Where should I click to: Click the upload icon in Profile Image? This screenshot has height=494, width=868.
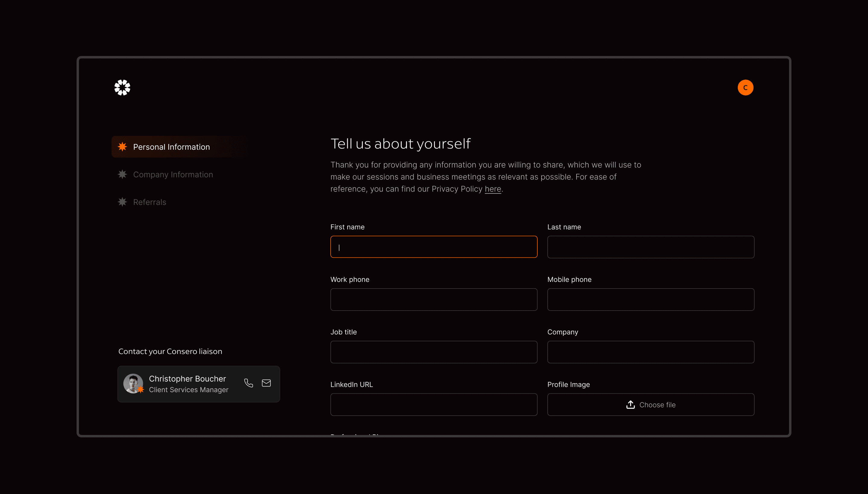coord(631,405)
